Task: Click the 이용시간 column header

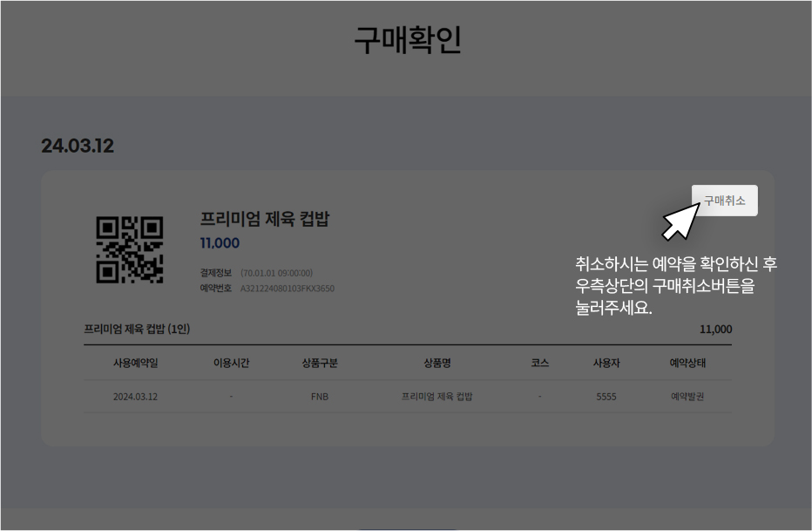Action: pyautogui.click(x=230, y=363)
